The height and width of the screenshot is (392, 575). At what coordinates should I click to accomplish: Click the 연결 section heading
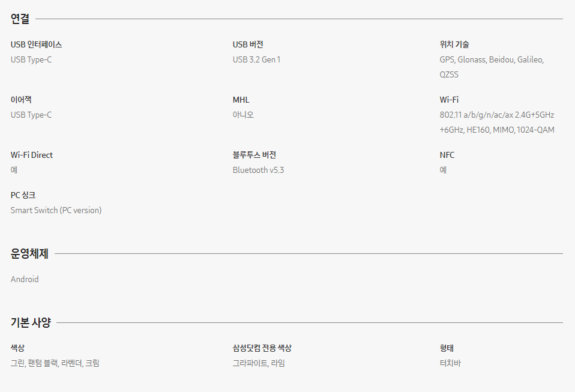coord(20,19)
